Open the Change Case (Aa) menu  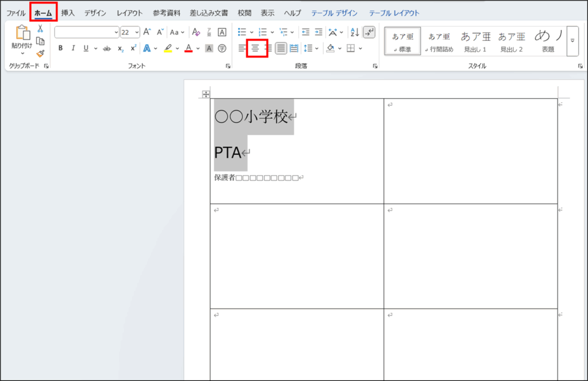(177, 32)
